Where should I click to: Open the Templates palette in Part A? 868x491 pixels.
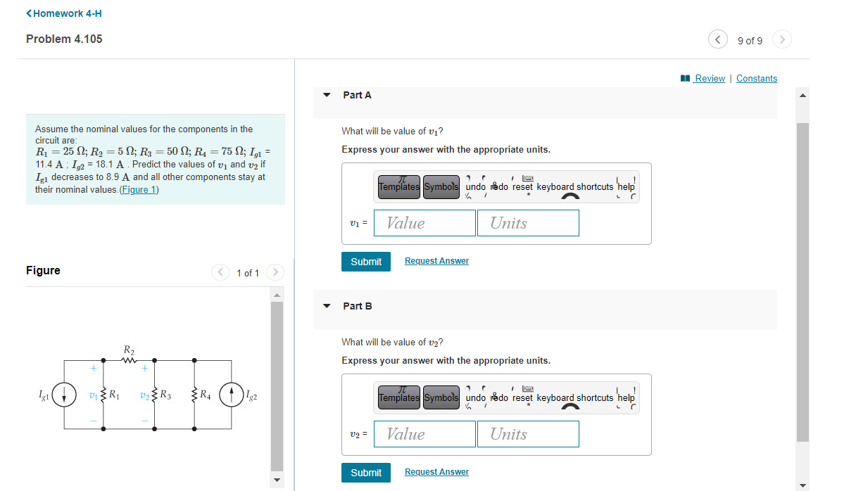click(398, 186)
